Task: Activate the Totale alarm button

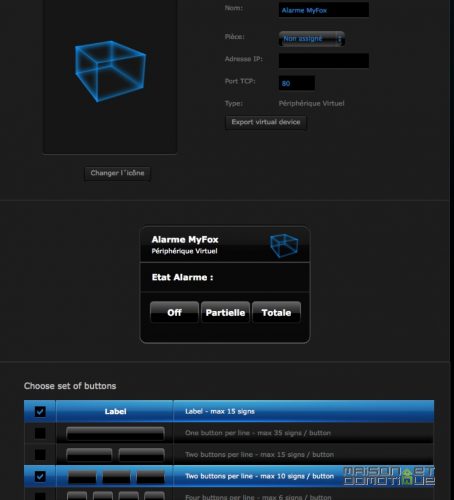Action: [x=276, y=312]
